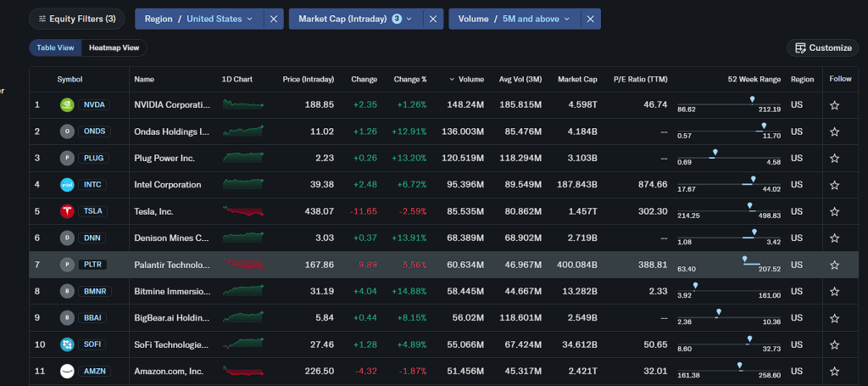Follow ONDS with its star icon

[834, 131]
